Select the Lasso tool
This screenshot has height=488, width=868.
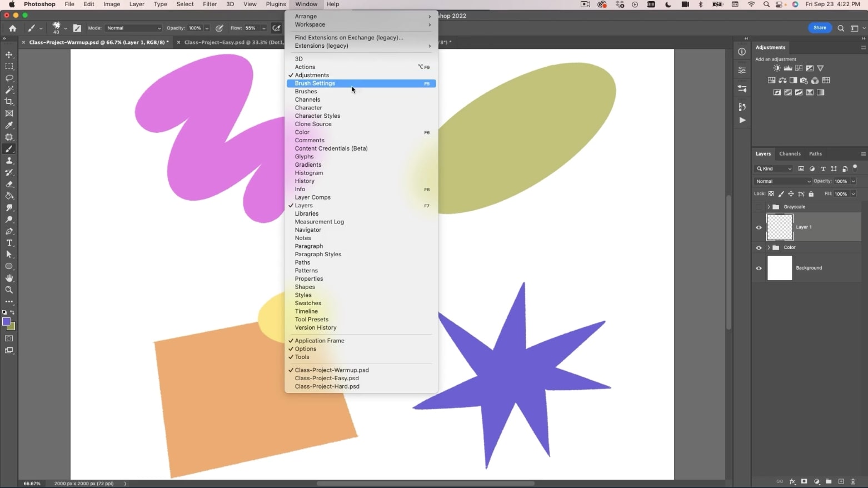9,78
